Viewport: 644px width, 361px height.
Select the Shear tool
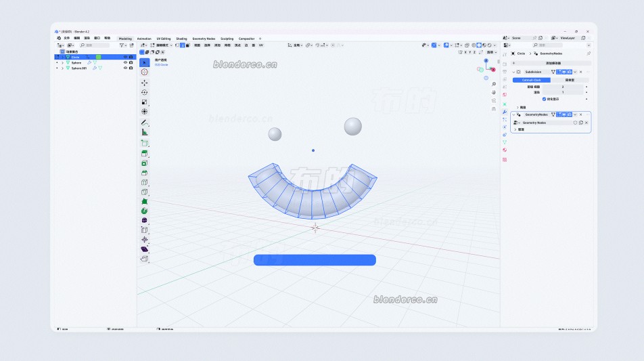point(145,249)
